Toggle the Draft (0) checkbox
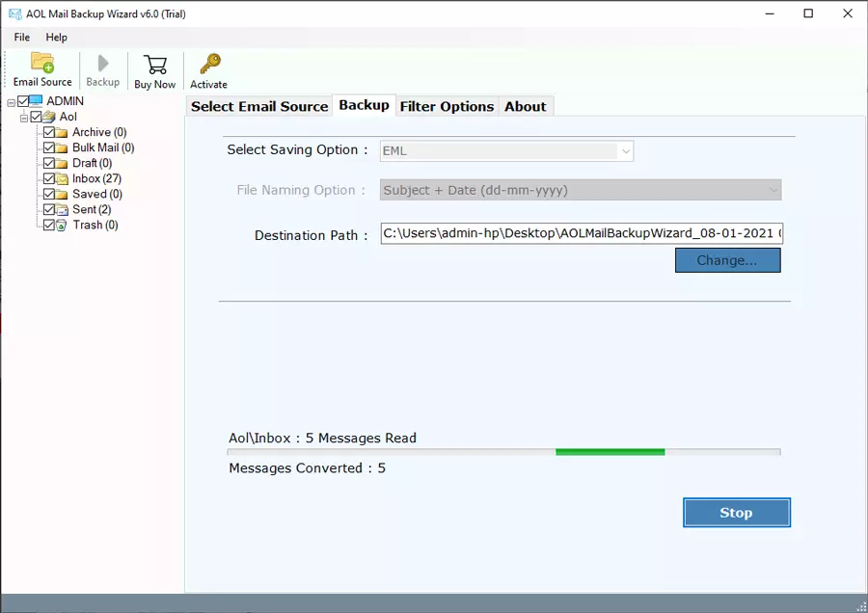 [x=49, y=163]
